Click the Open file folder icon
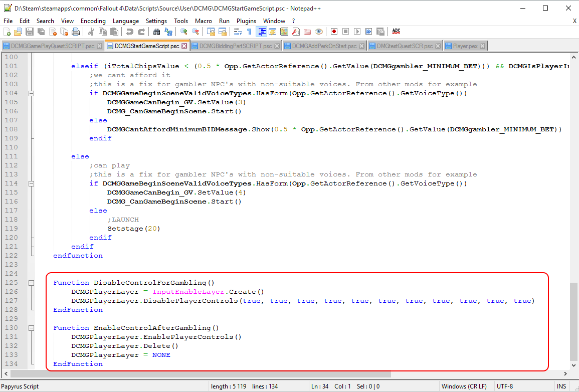This screenshot has height=392, width=579. click(18, 32)
